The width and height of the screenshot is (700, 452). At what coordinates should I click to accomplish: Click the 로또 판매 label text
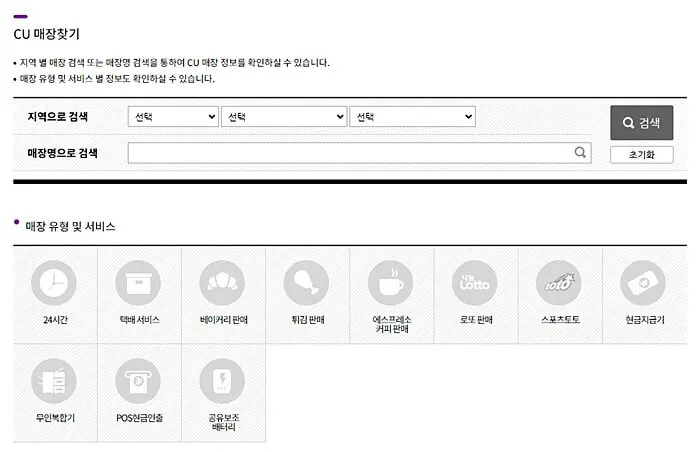476,320
